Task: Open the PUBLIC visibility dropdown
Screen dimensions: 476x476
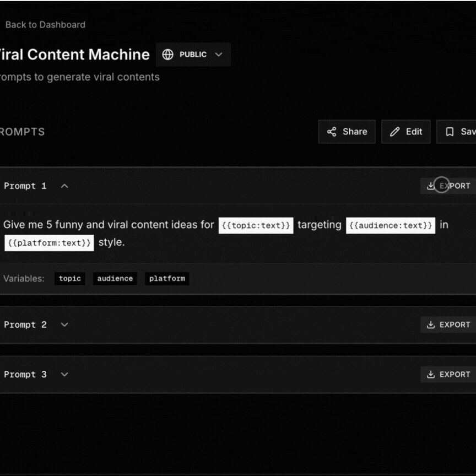Action: (218, 54)
